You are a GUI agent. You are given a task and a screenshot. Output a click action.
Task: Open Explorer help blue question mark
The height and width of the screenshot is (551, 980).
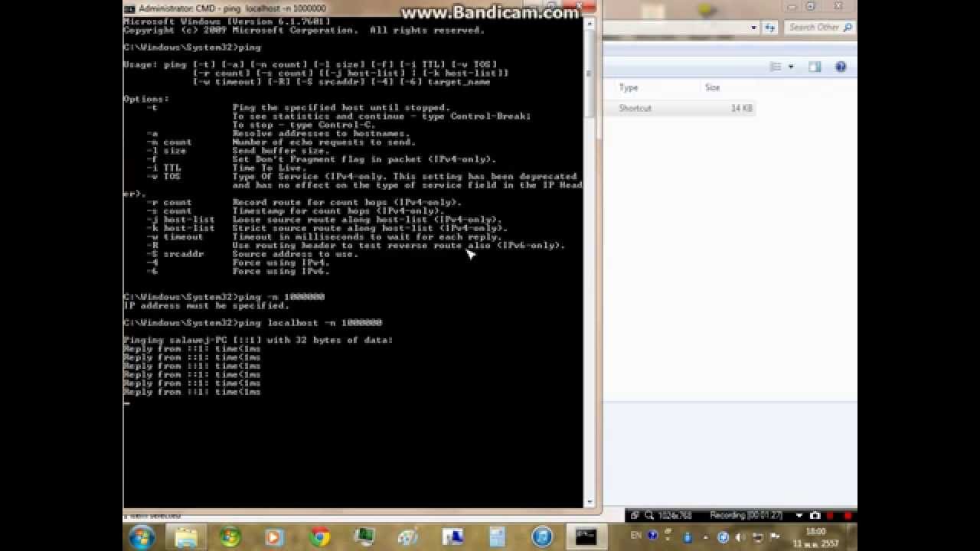coord(841,67)
